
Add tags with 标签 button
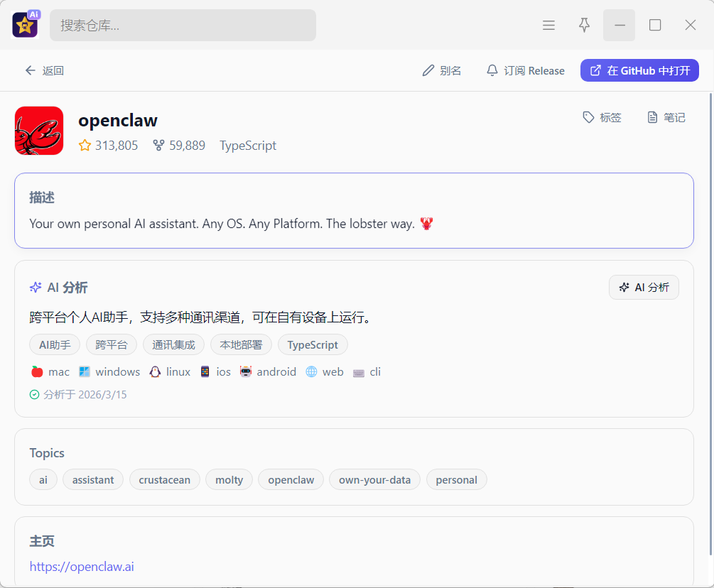click(602, 117)
